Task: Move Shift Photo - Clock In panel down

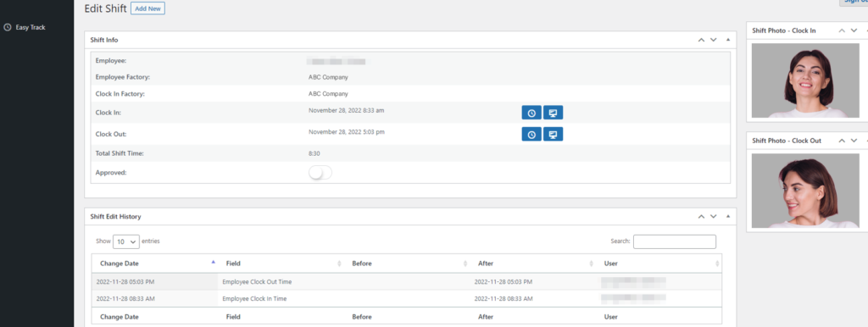Action: (854, 30)
